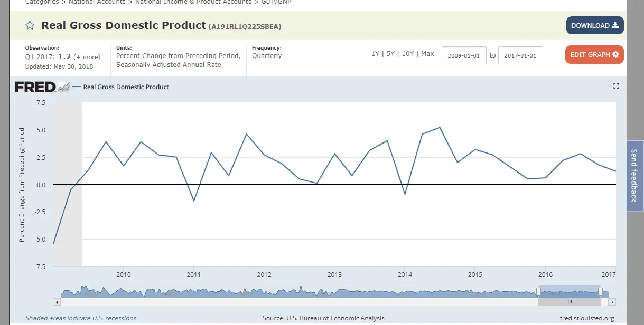Expand the (+ more) observations link
Viewport: 644px width, 325px height.
pos(87,57)
